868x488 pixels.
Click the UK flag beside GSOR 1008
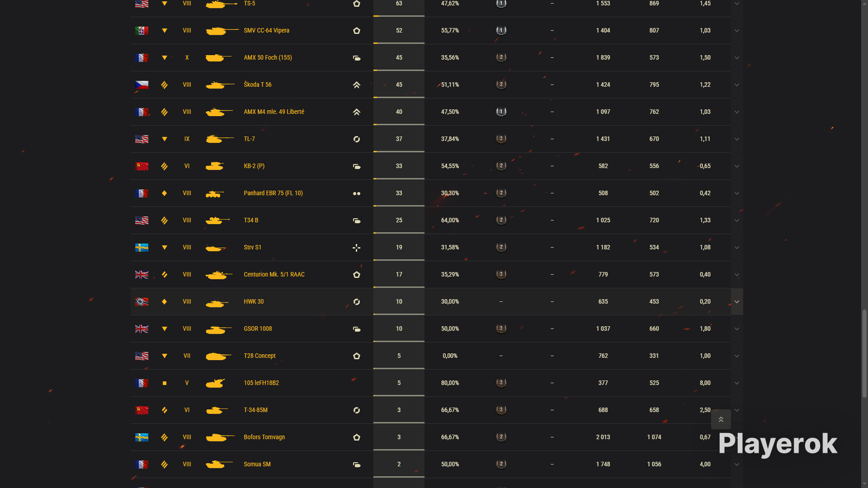point(142,329)
